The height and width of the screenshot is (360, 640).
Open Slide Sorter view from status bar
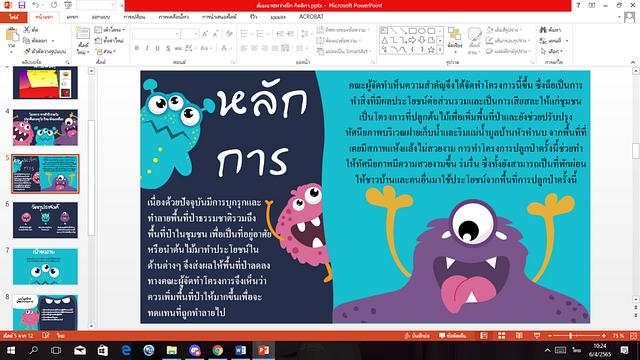pos(502,336)
